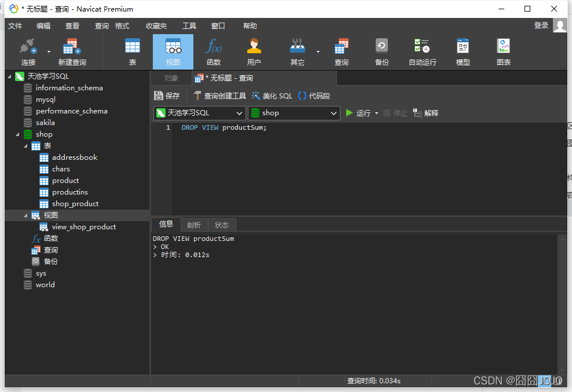Select the View (视图) toolbar icon
The height and width of the screenshot is (392, 572).
coord(173,52)
